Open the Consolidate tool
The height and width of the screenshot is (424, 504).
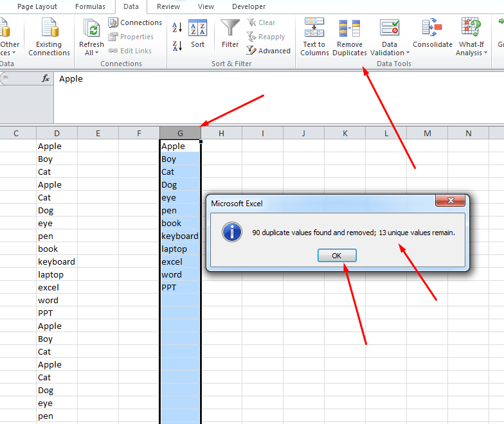tap(432, 33)
